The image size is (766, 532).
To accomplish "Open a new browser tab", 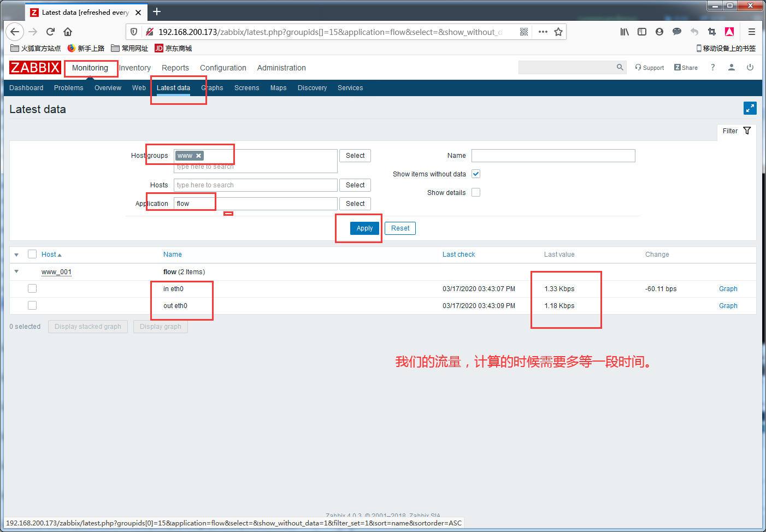I will pyautogui.click(x=157, y=11).
